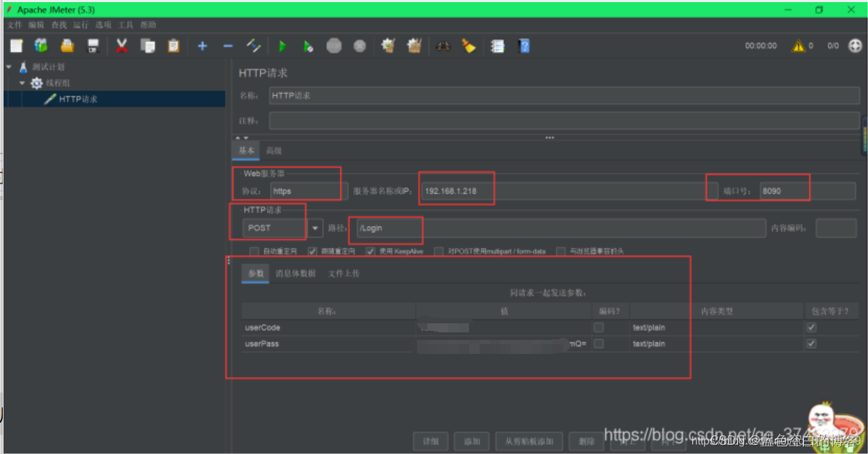The height and width of the screenshot is (454, 868).
Task: Uncheck 包含等于 for userPass row
Action: 811,343
